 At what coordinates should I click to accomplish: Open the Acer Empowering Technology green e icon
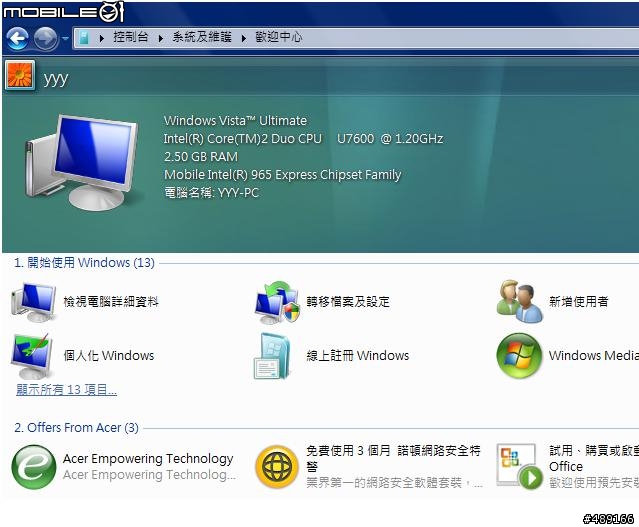coord(34,467)
